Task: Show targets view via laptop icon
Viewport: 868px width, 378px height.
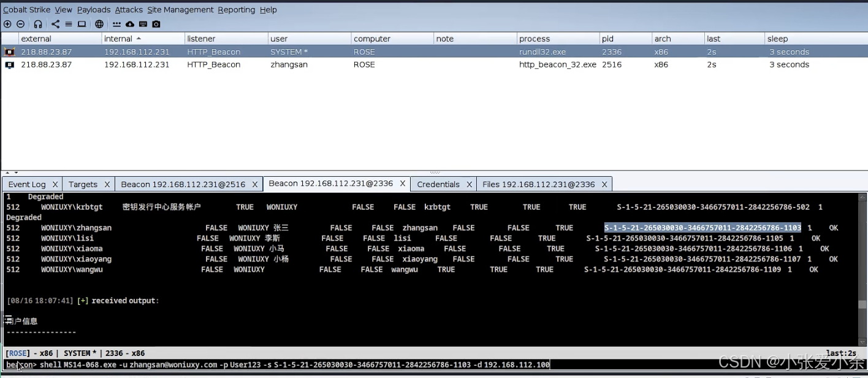Action: (82, 24)
